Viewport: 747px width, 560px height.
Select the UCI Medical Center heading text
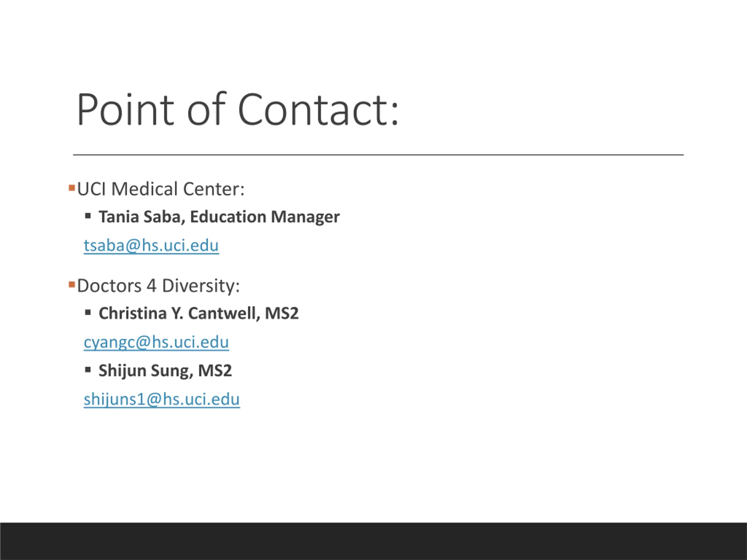161,189
